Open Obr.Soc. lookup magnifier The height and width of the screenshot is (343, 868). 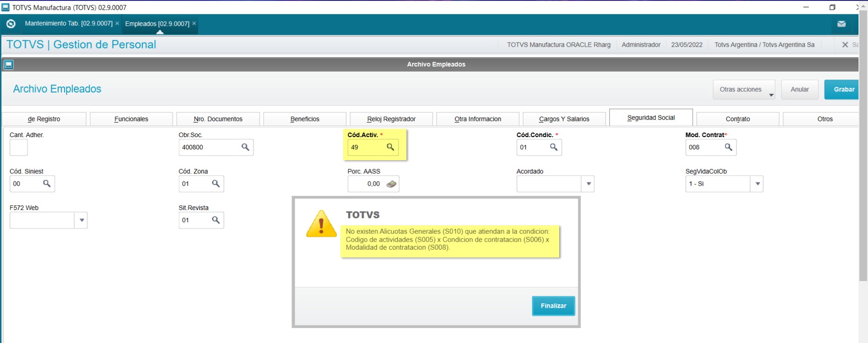pos(245,147)
